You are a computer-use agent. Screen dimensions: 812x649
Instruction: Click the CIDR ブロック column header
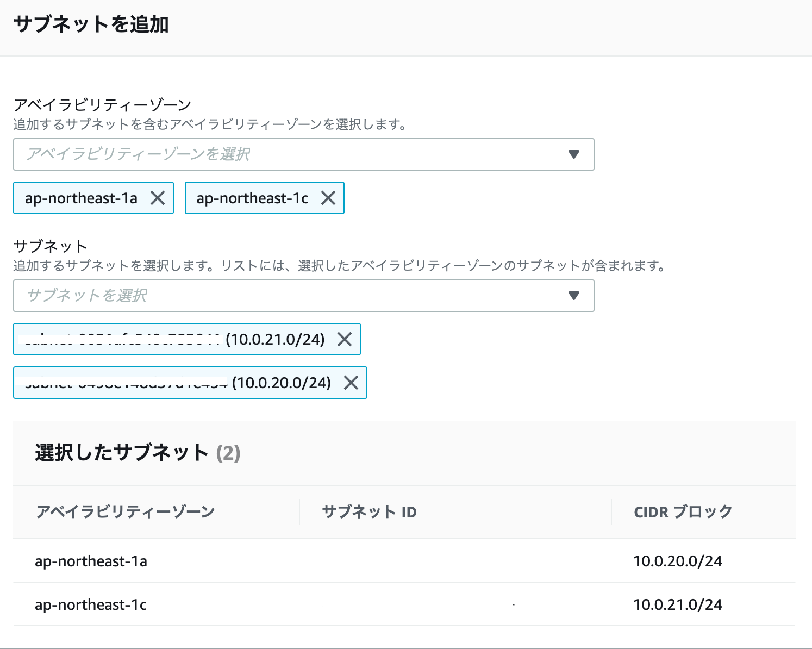683,511
